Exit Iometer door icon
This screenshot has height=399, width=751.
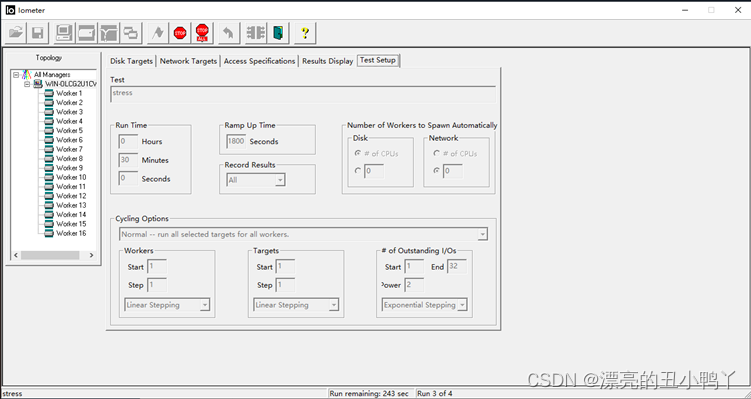click(x=278, y=33)
